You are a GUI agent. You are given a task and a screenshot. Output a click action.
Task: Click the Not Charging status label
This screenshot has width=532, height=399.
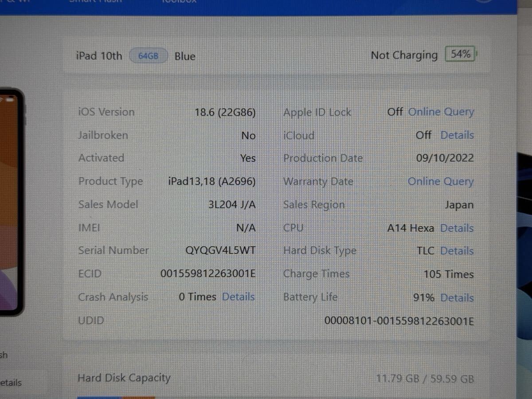tap(404, 55)
